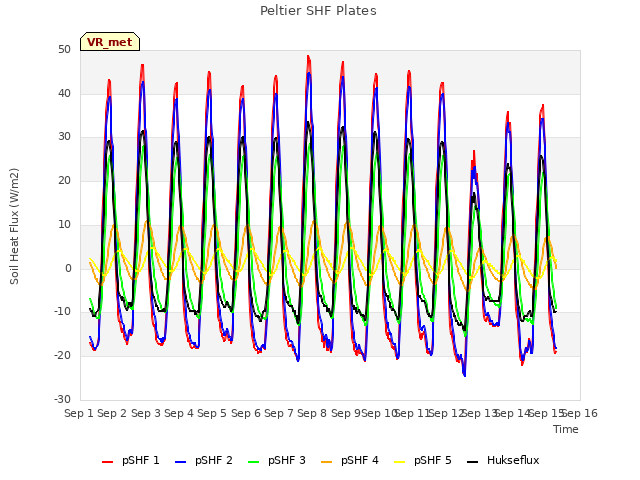The image size is (640, 480).
Task: Click the -20 y-axis tick label
Action: click(62, 356)
